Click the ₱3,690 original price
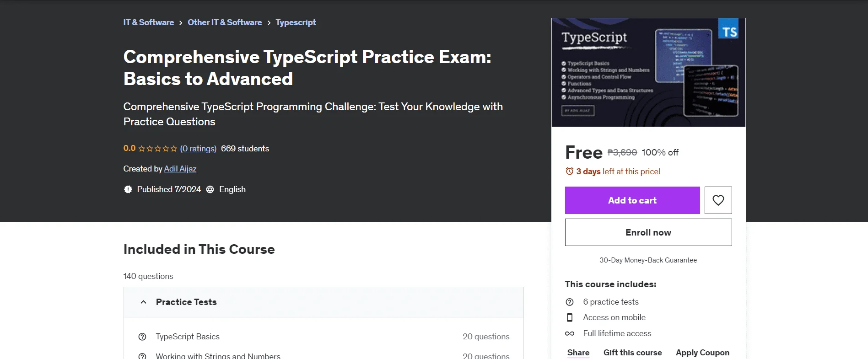Screen dimensions: 868x359 (622, 152)
